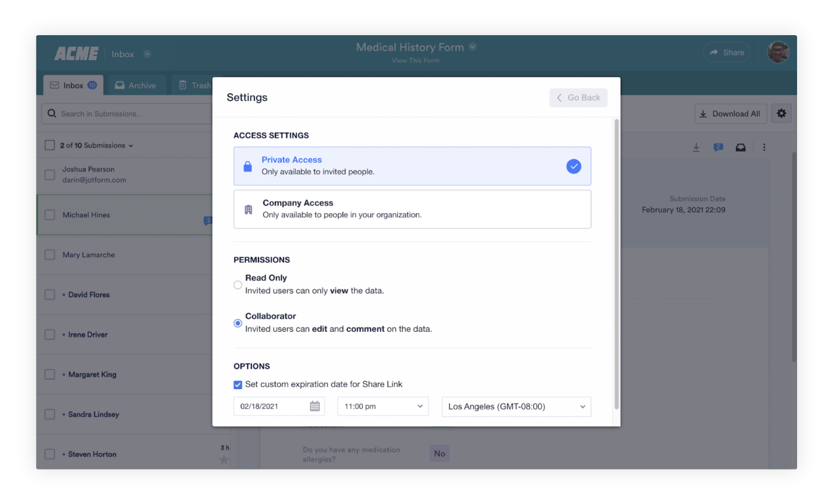This screenshot has height=504, width=834.
Task: Open the three-dot more options menu
Action: tap(764, 147)
